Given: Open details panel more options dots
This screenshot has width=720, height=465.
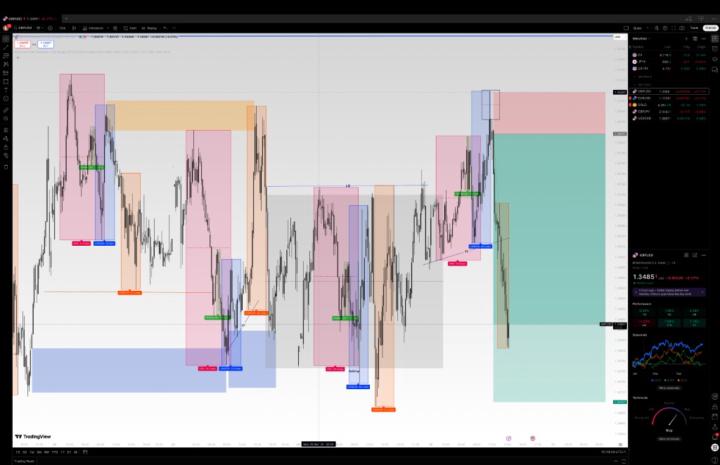Looking at the screenshot, I should (703, 255).
